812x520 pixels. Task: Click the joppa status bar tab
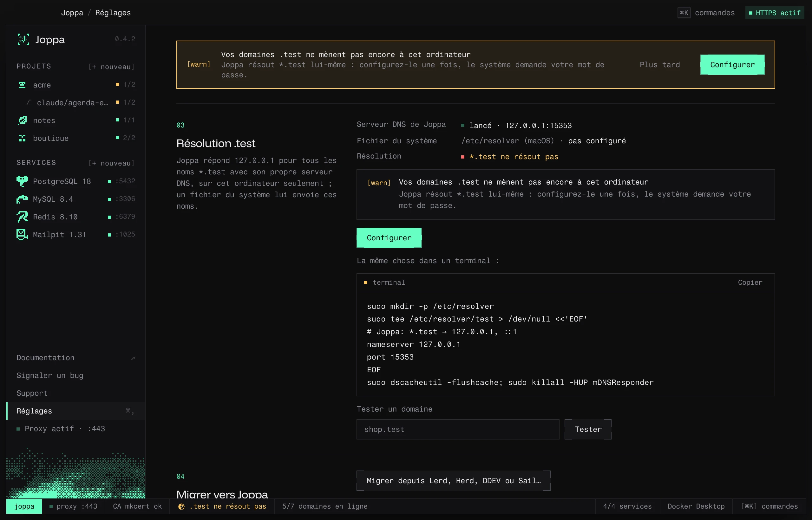24,506
